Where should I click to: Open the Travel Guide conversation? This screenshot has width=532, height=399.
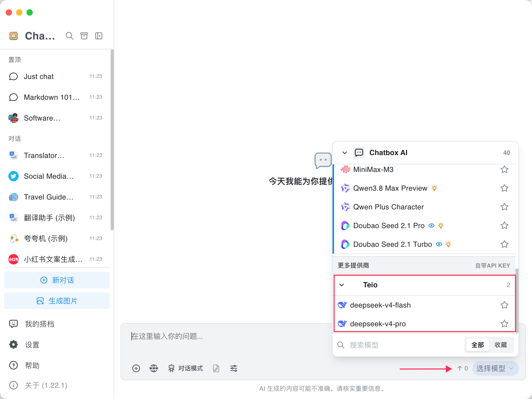tap(56, 197)
